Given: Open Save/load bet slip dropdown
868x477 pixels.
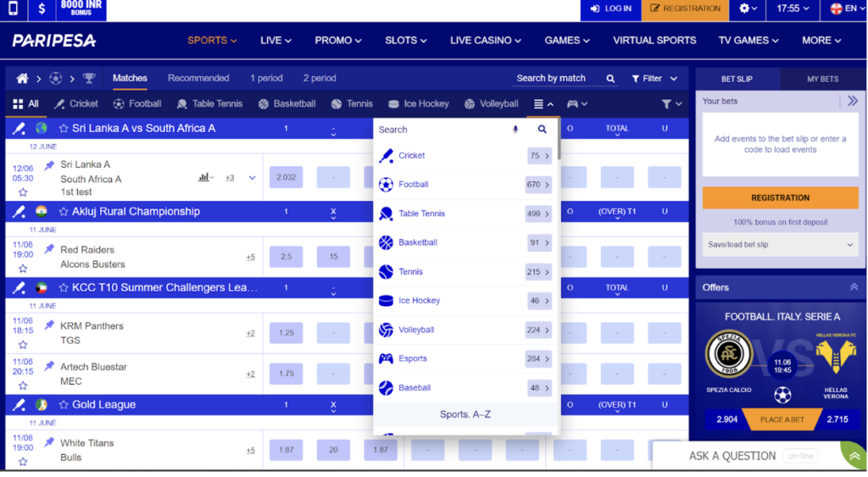Looking at the screenshot, I should [780, 245].
